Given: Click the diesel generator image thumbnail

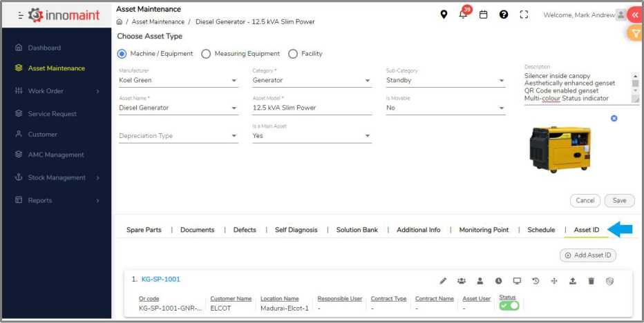Looking at the screenshot, I should click(560, 148).
